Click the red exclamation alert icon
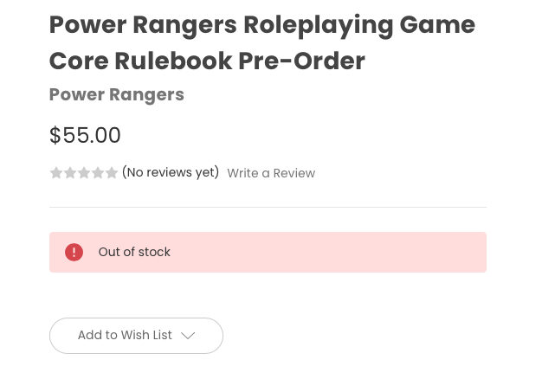 click(x=74, y=252)
